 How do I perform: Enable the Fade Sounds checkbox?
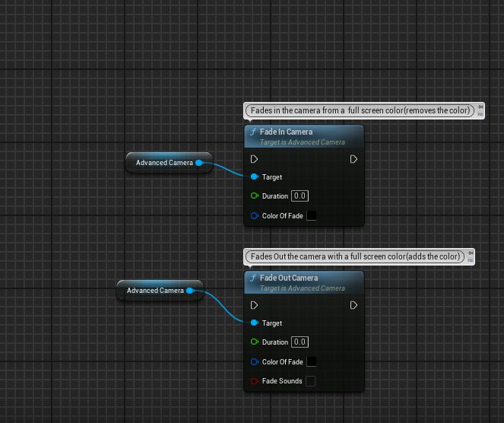click(310, 381)
